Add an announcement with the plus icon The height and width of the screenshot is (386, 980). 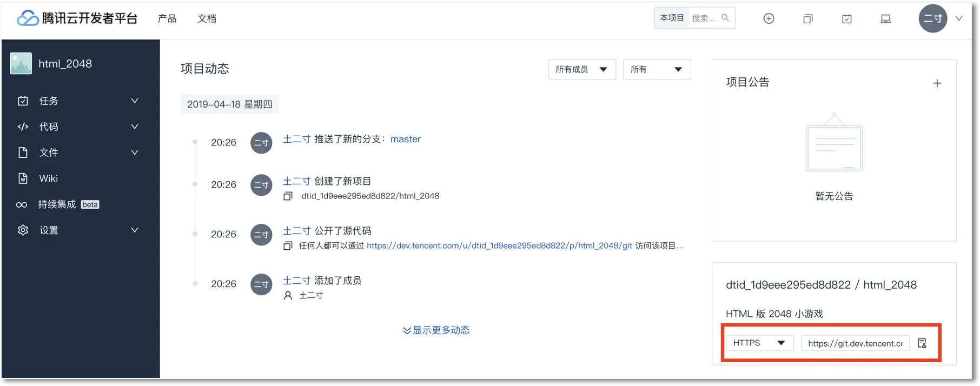937,83
